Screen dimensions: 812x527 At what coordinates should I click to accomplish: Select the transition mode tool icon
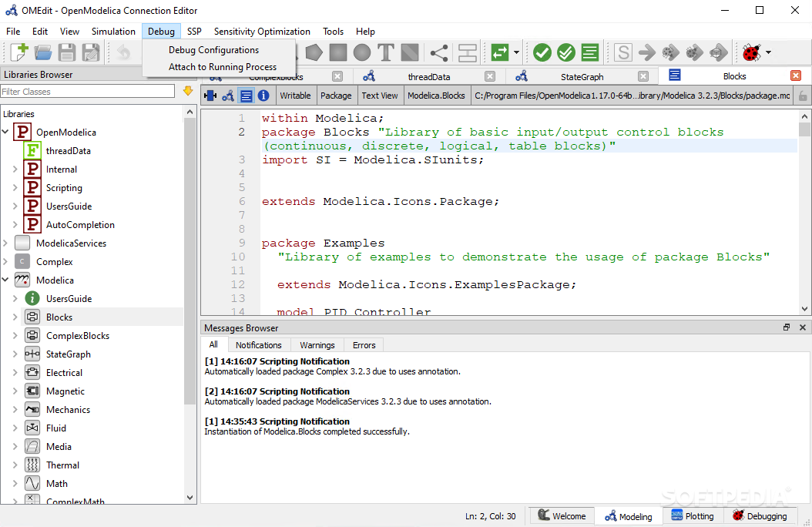(468, 52)
